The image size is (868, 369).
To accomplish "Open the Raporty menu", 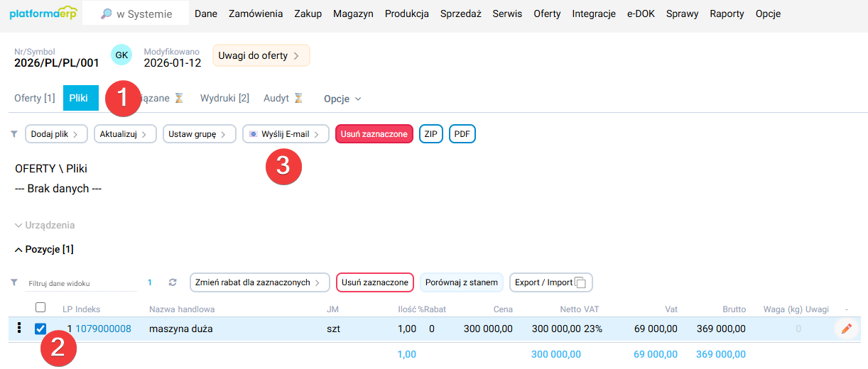I will (x=727, y=13).
